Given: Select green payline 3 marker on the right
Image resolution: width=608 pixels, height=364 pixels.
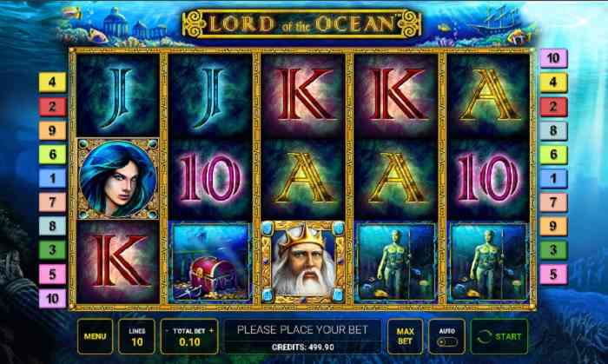Looking at the screenshot, I should 553,250.
